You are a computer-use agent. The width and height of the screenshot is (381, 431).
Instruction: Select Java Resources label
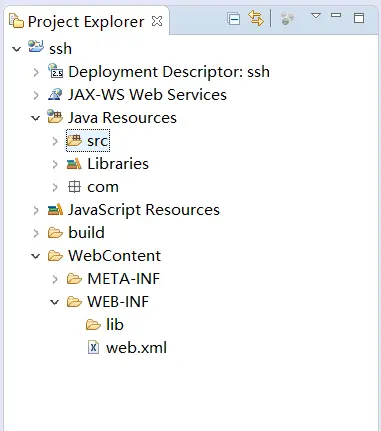pos(122,118)
